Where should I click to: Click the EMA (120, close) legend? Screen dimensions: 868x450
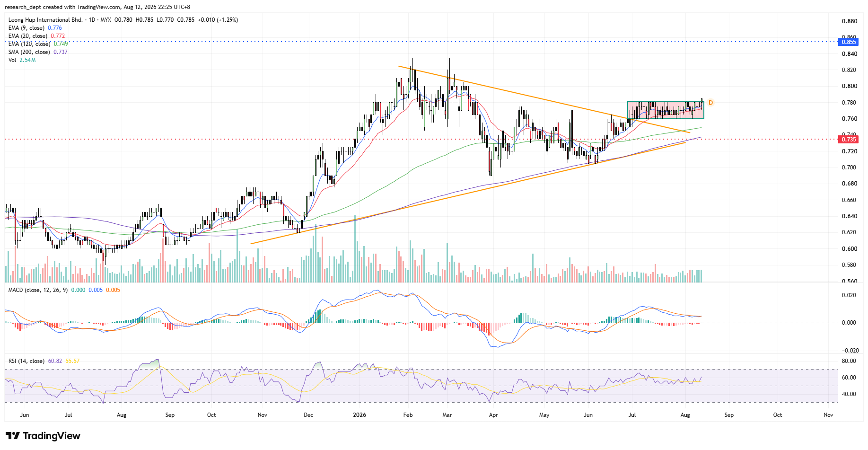[x=29, y=44]
